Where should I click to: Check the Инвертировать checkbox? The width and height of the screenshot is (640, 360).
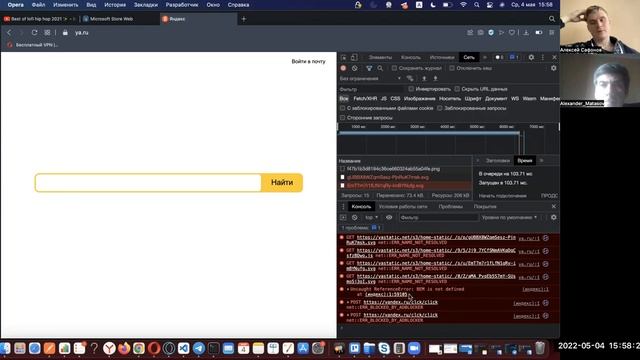pyautogui.click(x=411, y=89)
